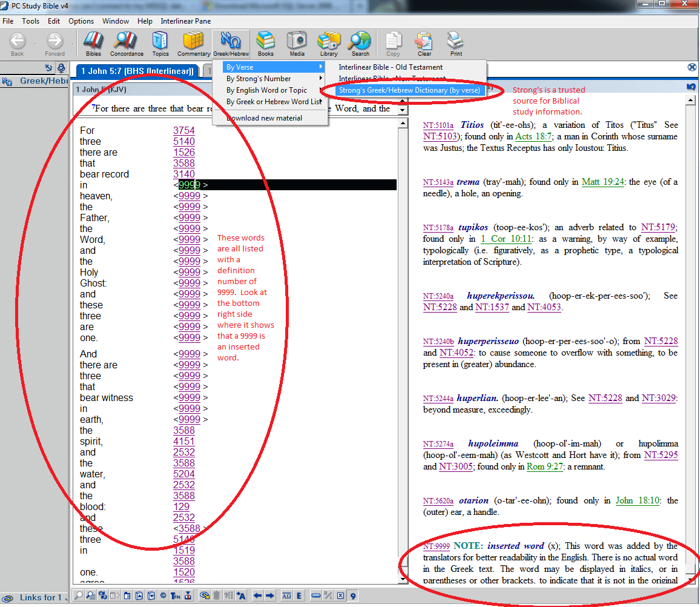Open the NT:9999 inserted word link
Viewport: 700px width, 607px height.
[436, 546]
